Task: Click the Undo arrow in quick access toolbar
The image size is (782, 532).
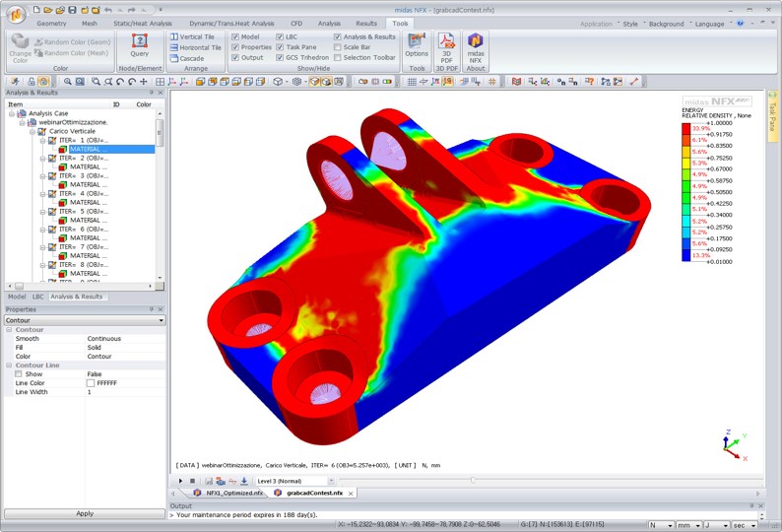Action: (x=107, y=10)
